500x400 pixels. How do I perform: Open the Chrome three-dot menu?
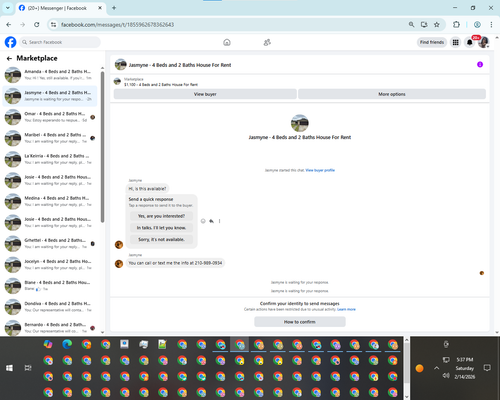(491, 25)
